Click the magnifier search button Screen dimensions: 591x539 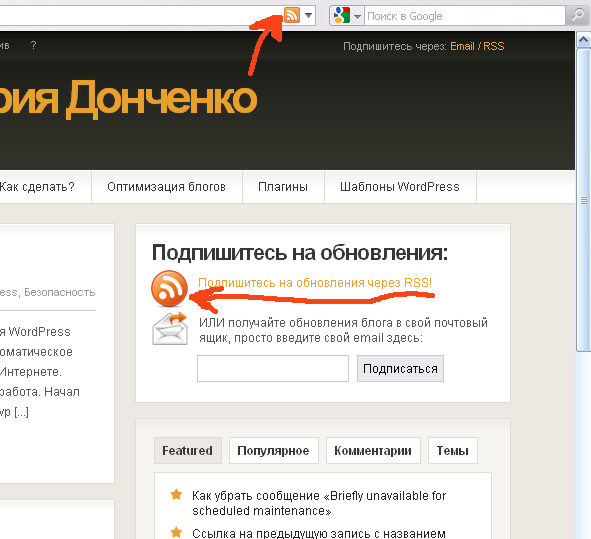[577, 15]
